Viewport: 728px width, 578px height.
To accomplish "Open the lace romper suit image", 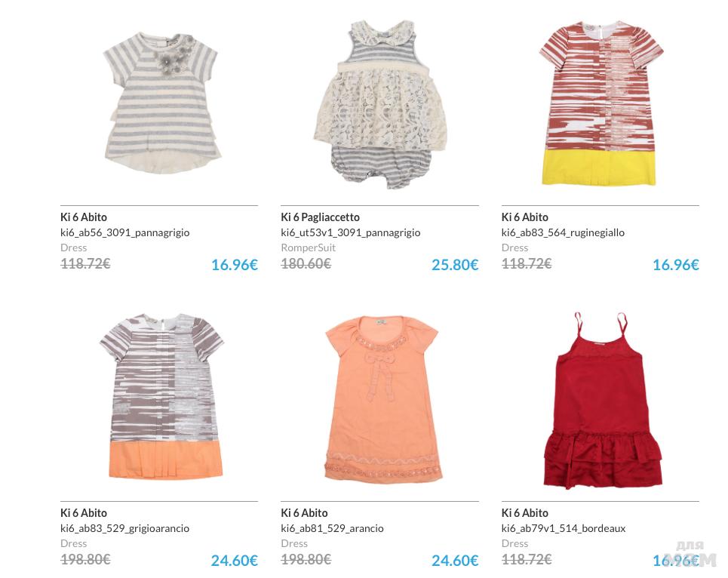I will pyautogui.click(x=379, y=104).
